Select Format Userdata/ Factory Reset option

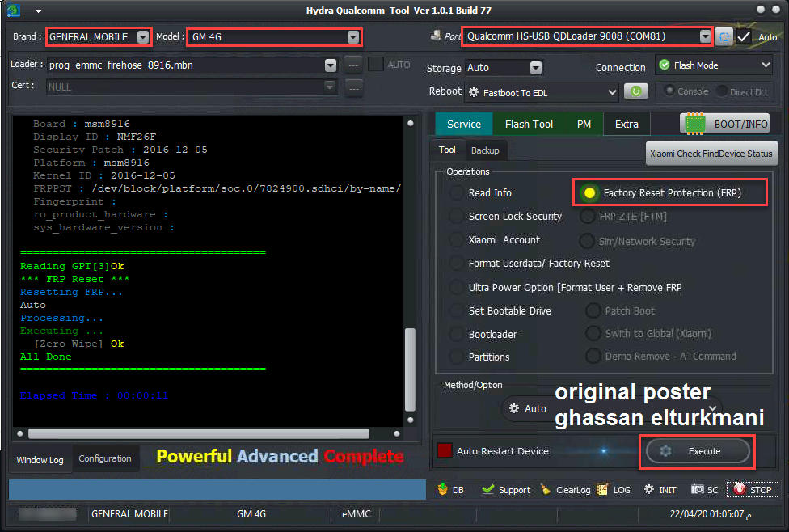[457, 264]
